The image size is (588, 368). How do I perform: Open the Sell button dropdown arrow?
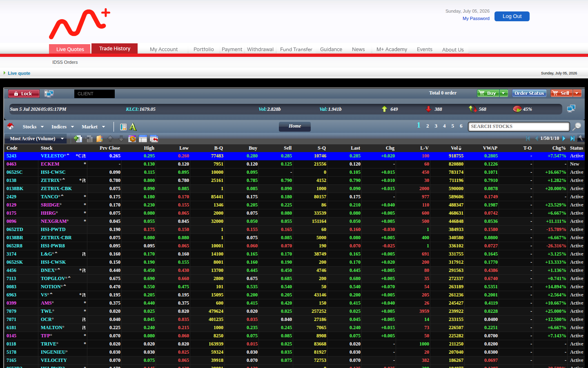(577, 93)
